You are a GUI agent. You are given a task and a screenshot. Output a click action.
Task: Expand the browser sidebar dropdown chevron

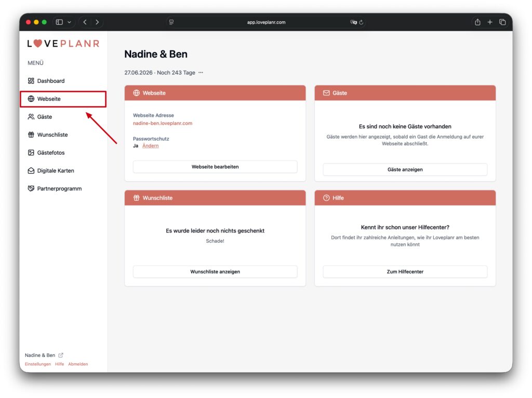click(x=70, y=22)
